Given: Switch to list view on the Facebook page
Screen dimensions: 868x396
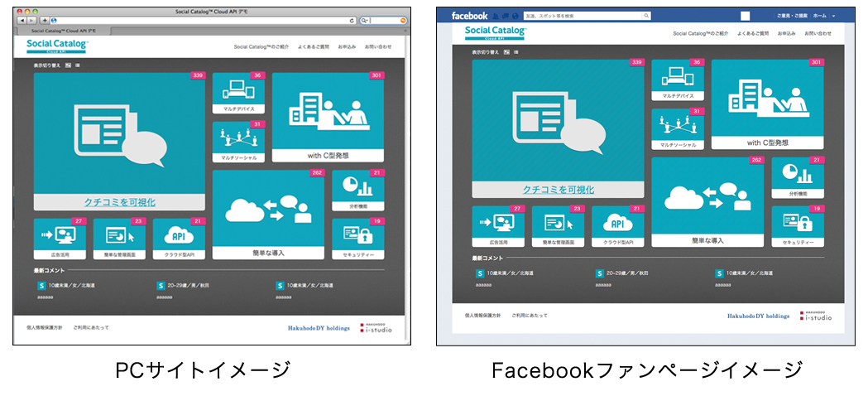Looking at the screenshot, I should click(x=516, y=52).
